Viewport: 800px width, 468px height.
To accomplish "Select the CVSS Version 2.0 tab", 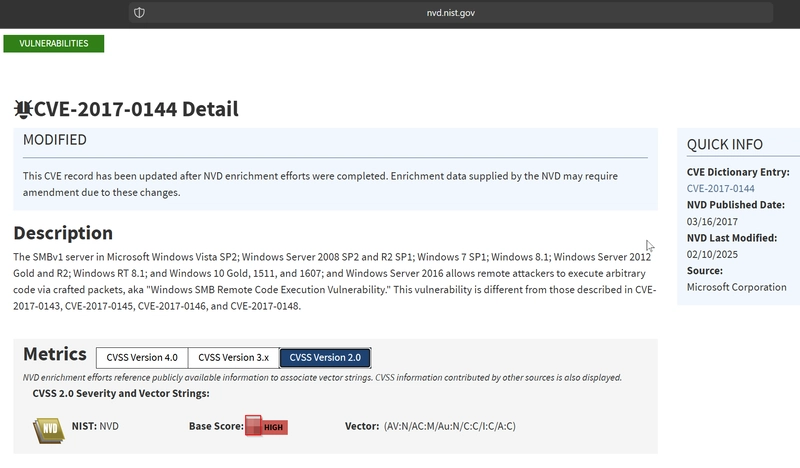I will pyautogui.click(x=325, y=358).
